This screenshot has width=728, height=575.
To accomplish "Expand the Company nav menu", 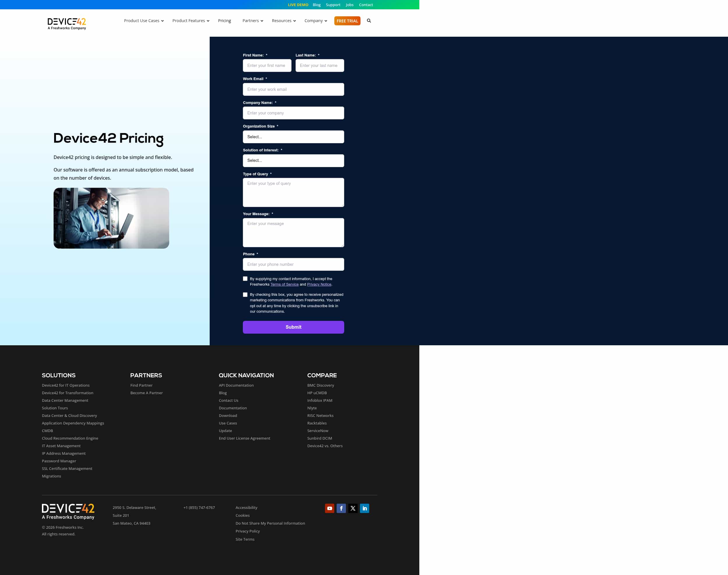I will [316, 21].
